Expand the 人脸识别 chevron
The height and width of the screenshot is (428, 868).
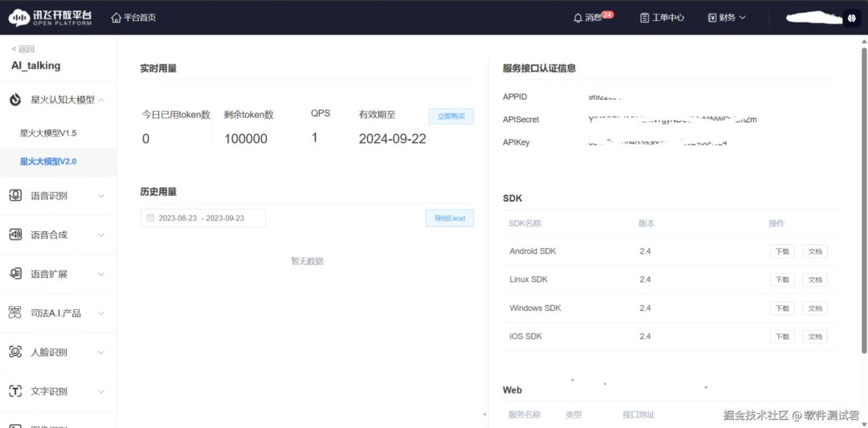coord(101,353)
